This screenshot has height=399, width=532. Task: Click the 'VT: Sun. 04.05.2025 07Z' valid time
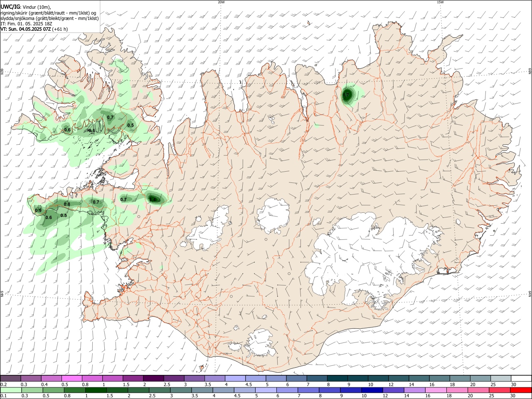pos(26,29)
